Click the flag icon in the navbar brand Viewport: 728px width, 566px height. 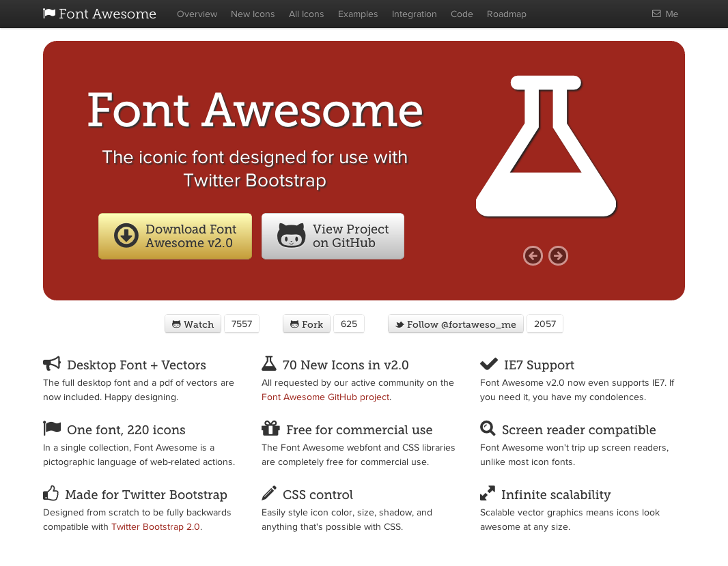point(49,14)
